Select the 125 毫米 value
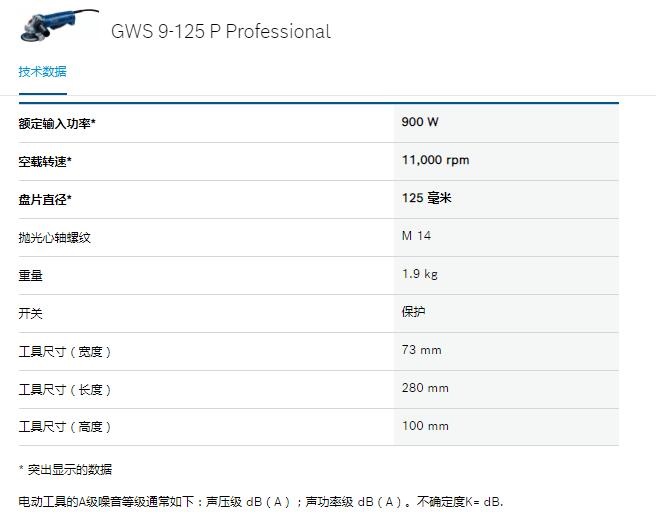 [x=426, y=198]
